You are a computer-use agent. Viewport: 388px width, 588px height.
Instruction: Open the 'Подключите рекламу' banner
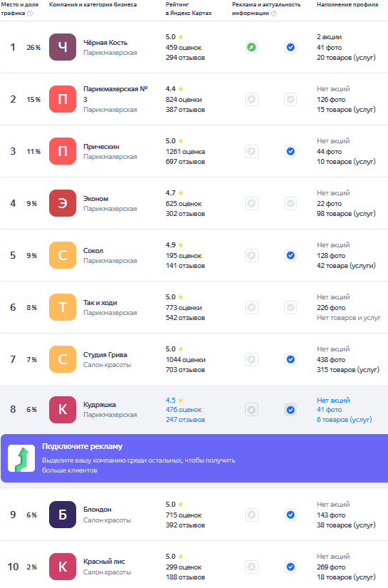pyautogui.click(x=194, y=458)
